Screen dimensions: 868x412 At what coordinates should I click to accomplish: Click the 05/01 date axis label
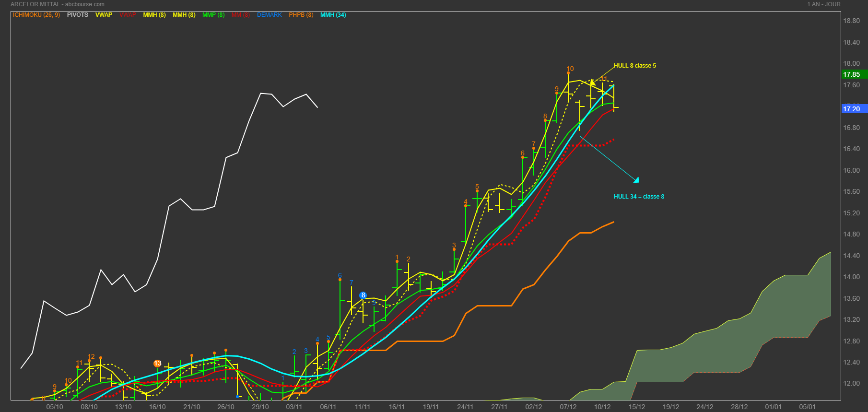808,407
